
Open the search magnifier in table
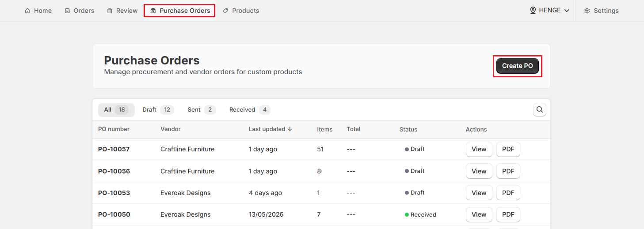click(539, 109)
